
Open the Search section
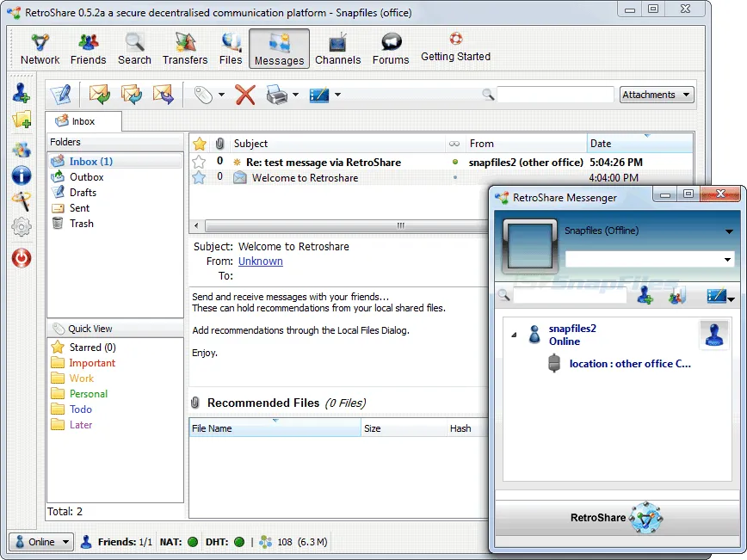pos(134,49)
